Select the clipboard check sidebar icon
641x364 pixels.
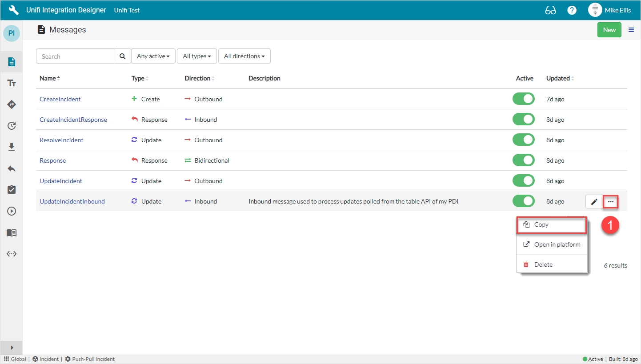click(x=12, y=190)
